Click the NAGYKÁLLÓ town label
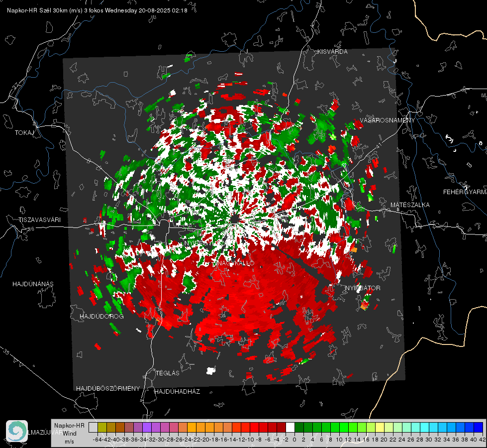 pyautogui.click(x=236, y=263)
